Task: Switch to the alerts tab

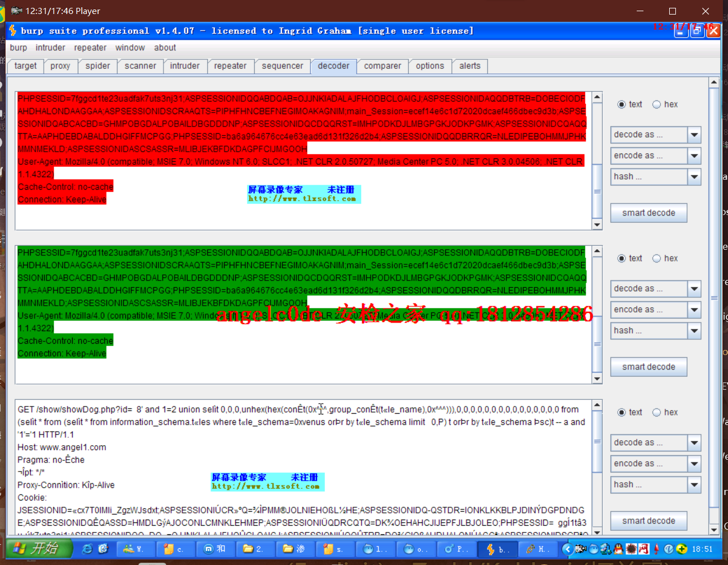Action: pos(470,66)
